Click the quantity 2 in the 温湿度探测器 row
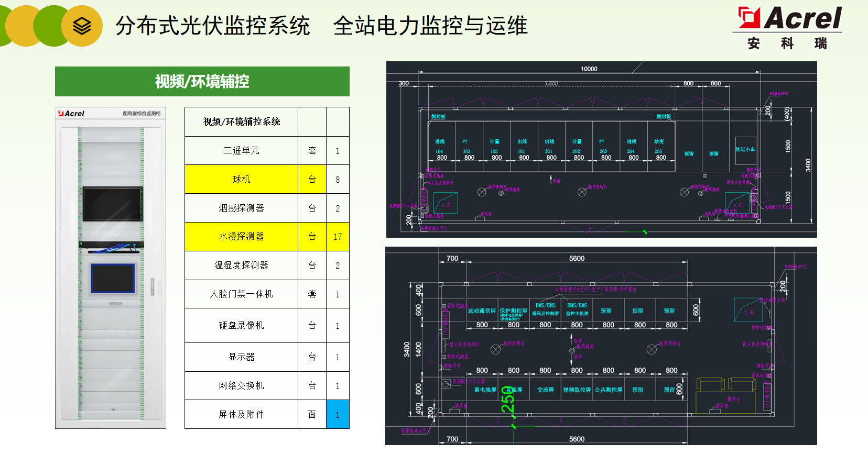This screenshot has width=868, height=454. pos(338,265)
